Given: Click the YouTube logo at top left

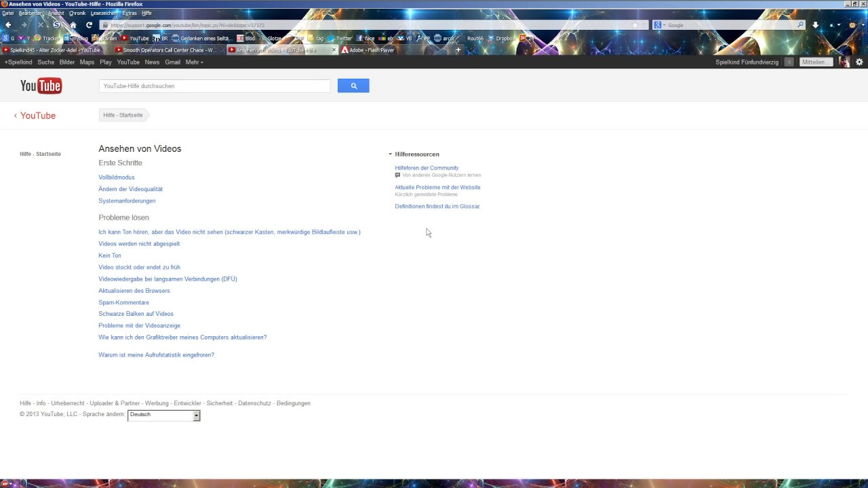Looking at the screenshot, I should [x=41, y=85].
